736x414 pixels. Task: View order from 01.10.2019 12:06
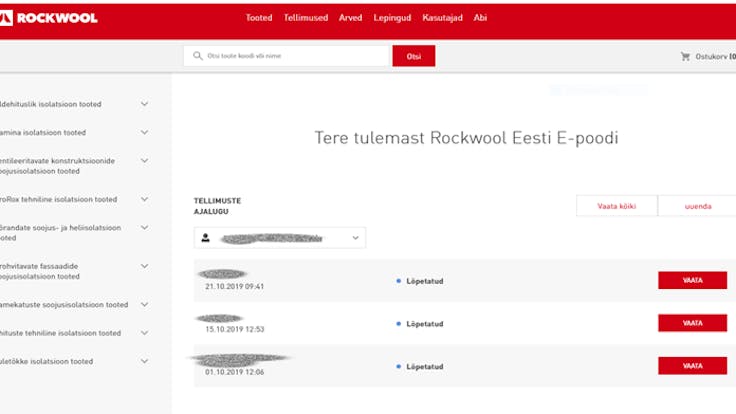click(x=692, y=366)
